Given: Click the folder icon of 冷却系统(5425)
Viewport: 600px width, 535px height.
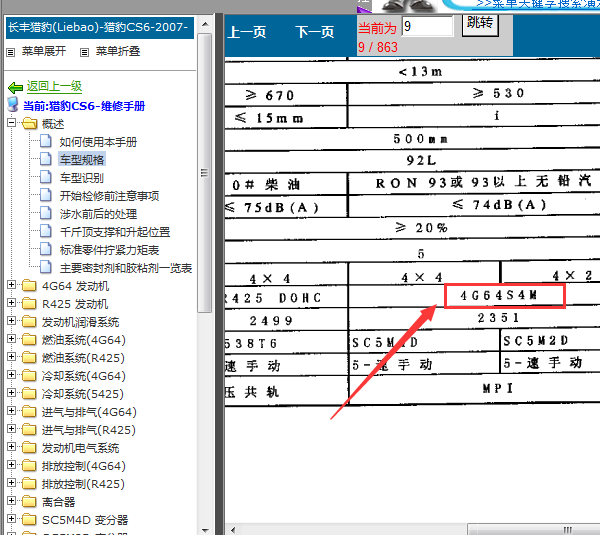Looking at the screenshot, I should click(x=29, y=393).
